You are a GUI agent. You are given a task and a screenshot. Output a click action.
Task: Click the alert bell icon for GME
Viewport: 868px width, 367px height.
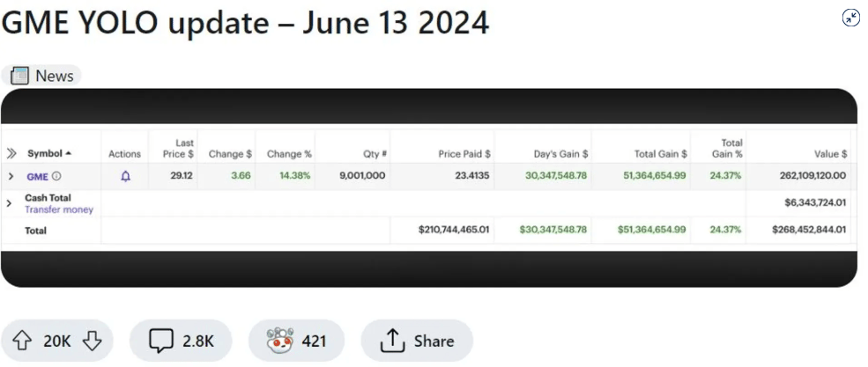tap(126, 177)
